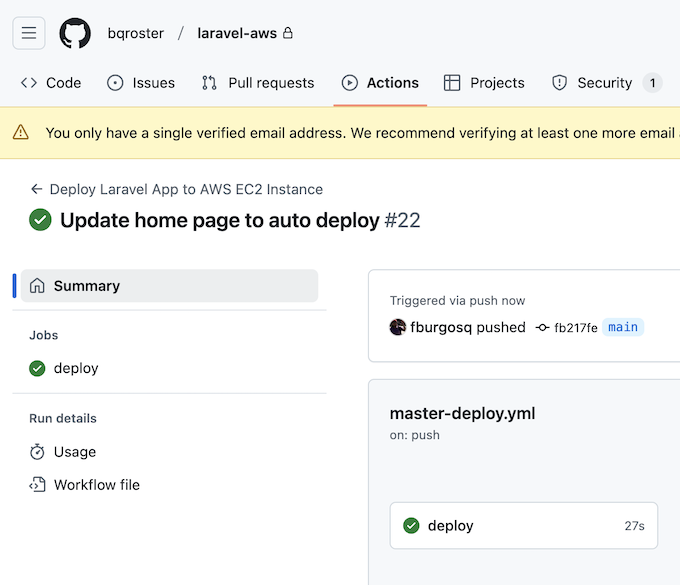
Task: Open the fburgosq profile link
Action: click(x=441, y=327)
